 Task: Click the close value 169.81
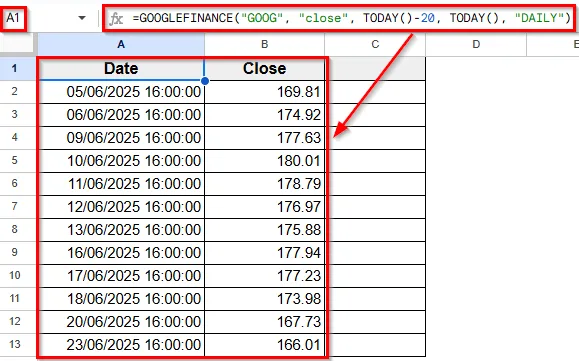point(264,92)
